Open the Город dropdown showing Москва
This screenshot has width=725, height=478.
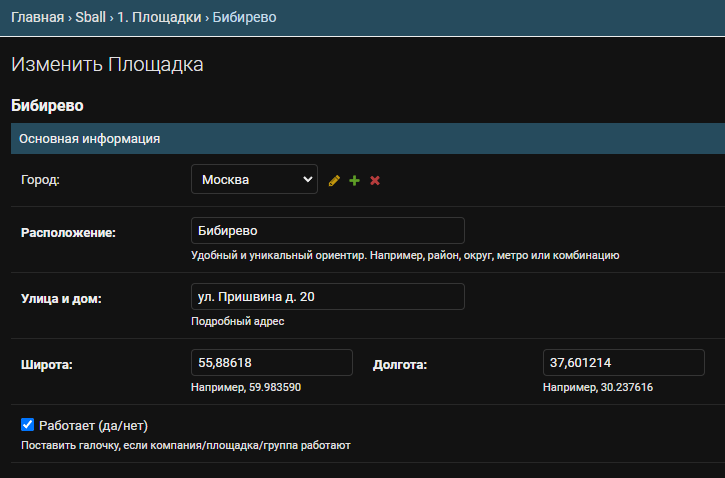254,180
